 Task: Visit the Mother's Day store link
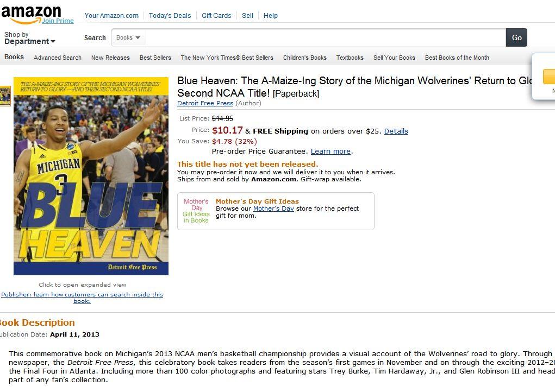[x=273, y=208]
